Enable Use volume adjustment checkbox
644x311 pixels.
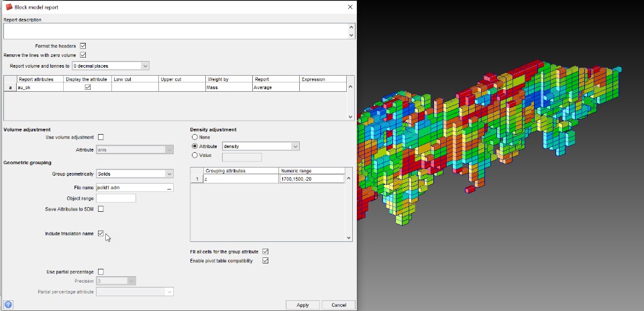[101, 137]
